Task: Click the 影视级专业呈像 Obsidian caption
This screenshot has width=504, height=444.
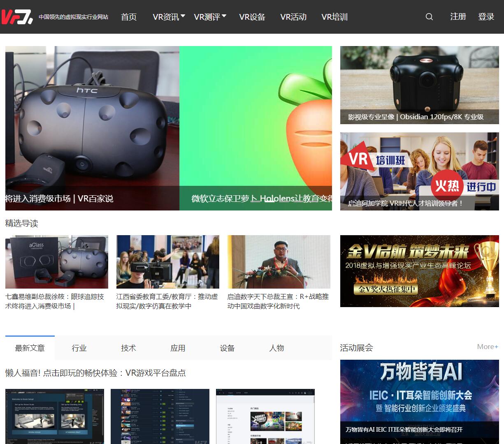Action: pyautogui.click(x=416, y=117)
